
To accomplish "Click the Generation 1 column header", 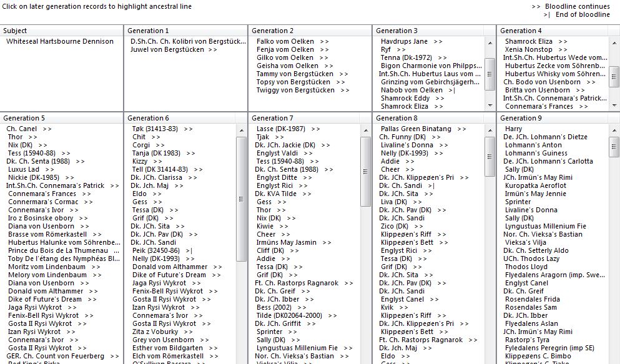I will tap(186, 31).
